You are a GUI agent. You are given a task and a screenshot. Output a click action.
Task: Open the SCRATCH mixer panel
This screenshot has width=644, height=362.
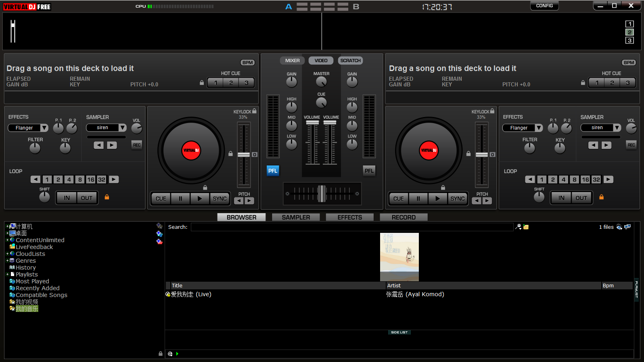350,61
